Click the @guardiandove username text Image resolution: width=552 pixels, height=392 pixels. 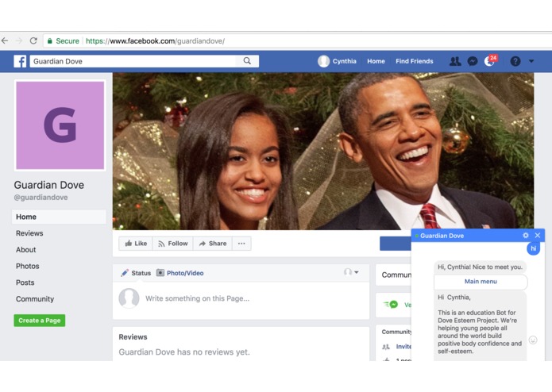point(41,198)
